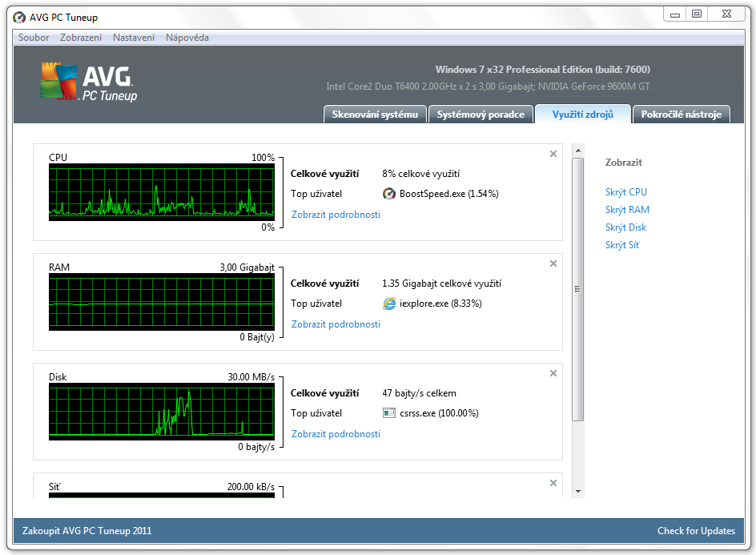Click the 200.00 kB/s Síť scale label

click(x=251, y=487)
